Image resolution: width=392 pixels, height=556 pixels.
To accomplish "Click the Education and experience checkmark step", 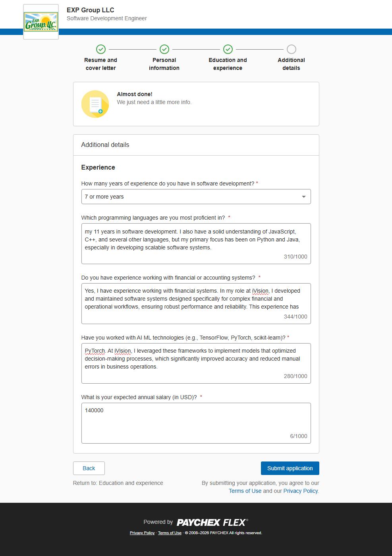I will (x=228, y=49).
